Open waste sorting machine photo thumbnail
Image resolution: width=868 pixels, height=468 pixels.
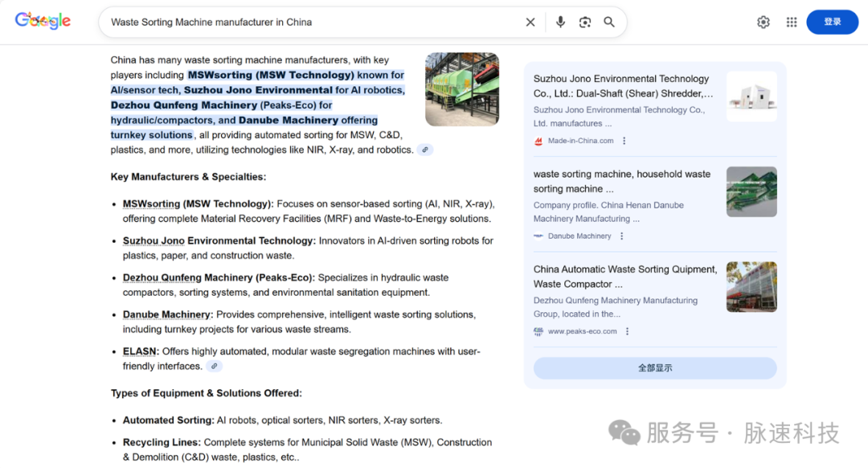pyautogui.click(x=462, y=89)
